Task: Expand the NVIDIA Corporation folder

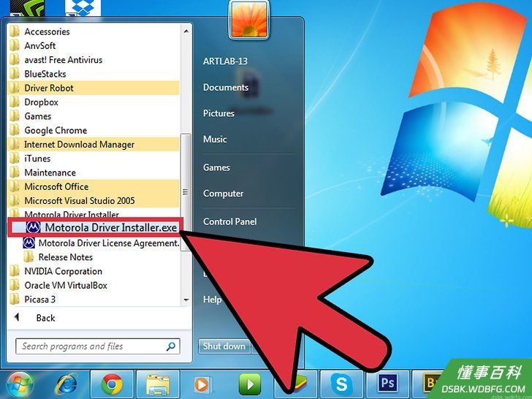Action: point(94,271)
